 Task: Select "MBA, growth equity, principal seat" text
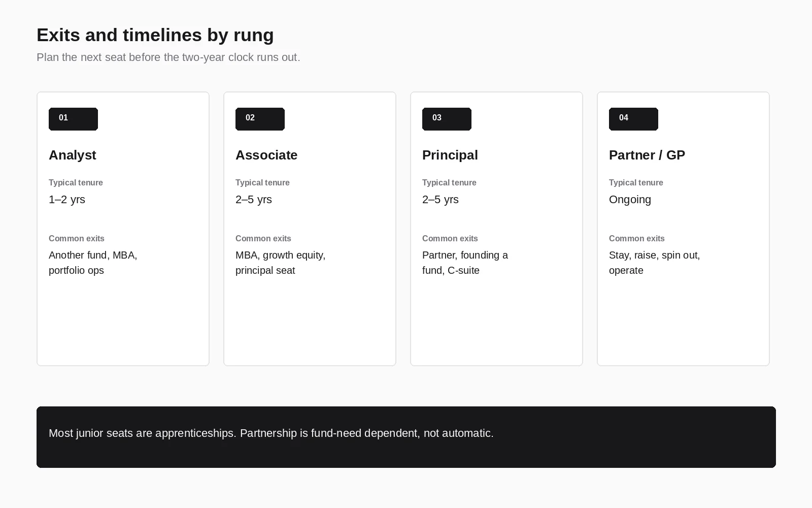coord(281,263)
